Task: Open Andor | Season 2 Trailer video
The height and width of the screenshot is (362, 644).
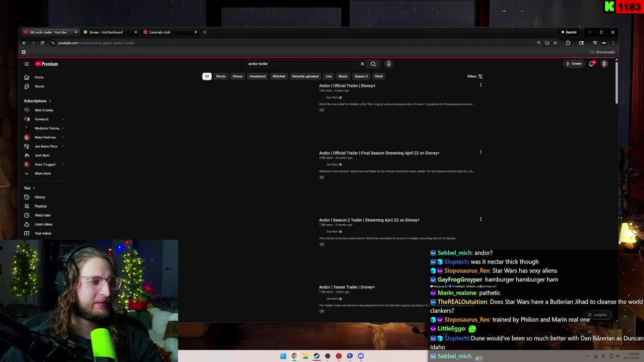Action: coord(369,220)
